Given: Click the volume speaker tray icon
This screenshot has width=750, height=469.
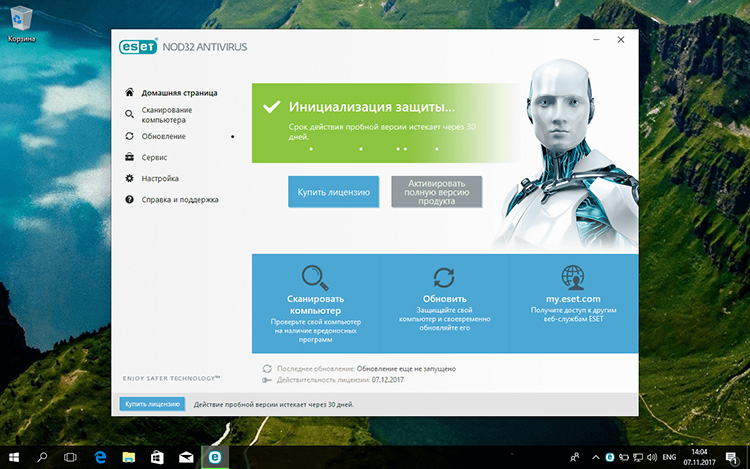Looking at the screenshot, I should click(x=652, y=458).
